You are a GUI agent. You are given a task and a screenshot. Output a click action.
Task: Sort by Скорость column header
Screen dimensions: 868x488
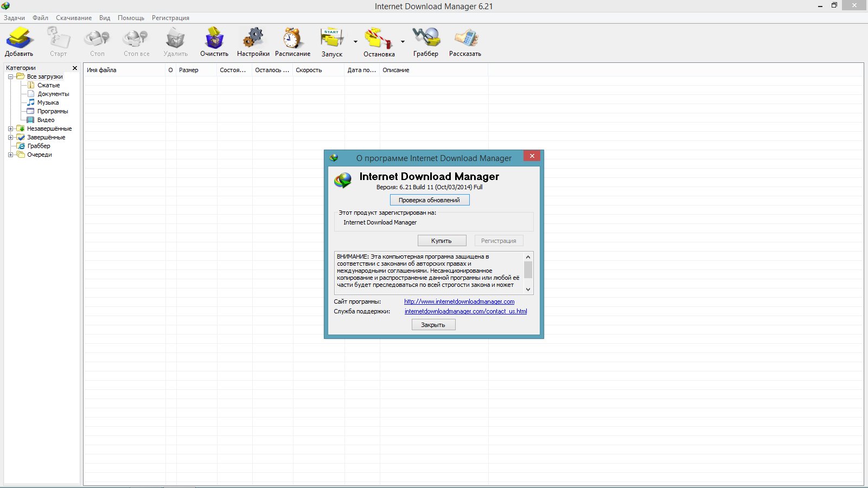[318, 70]
